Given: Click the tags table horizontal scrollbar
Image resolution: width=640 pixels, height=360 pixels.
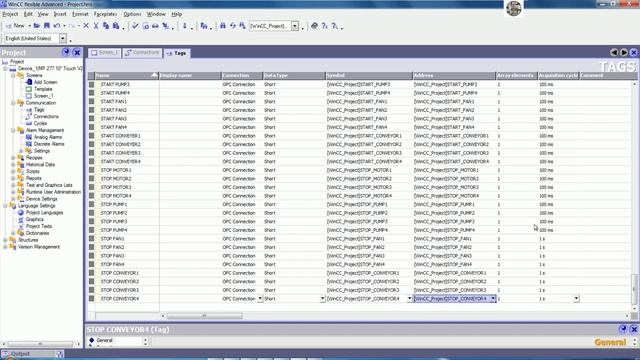Looking at the screenshot, I should click(x=204, y=316).
